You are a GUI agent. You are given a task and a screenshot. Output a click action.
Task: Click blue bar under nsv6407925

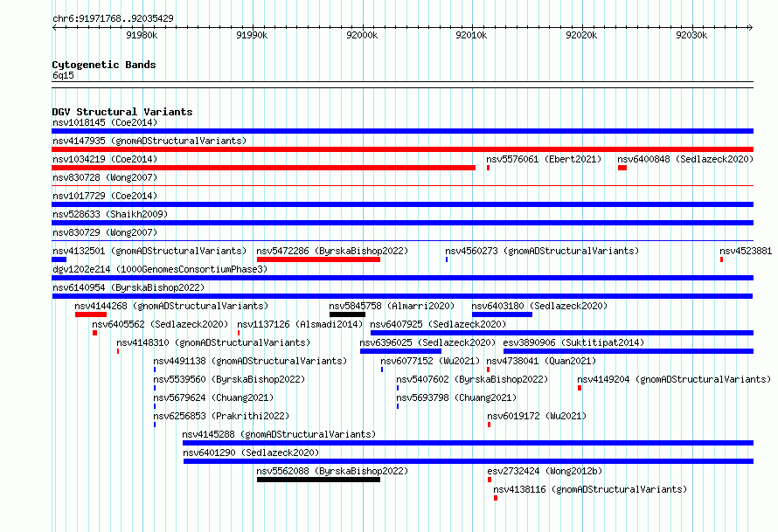[x=562, y=333]
